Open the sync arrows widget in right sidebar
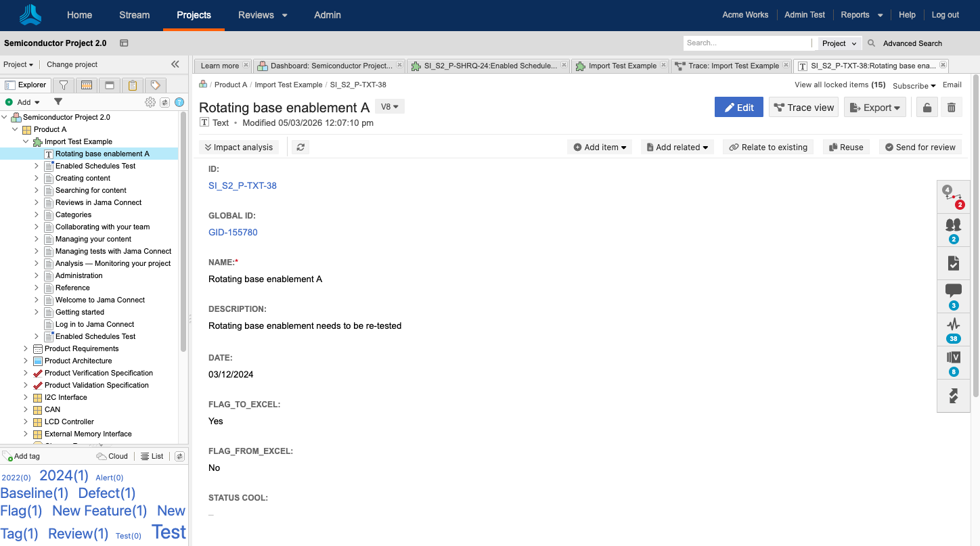The width and height of the screenshot is (980, 546). click(x=954, y=396)
